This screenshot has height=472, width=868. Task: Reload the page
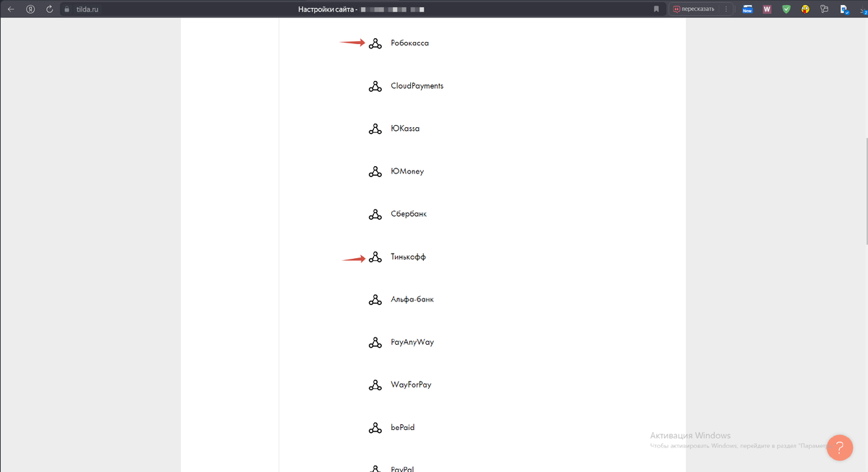[49, 9]
